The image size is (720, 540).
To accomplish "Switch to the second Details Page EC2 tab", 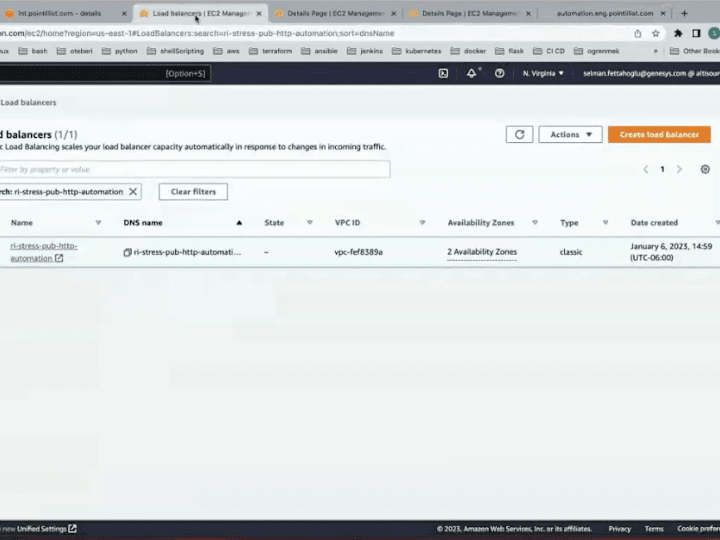I will coord(470,13).
